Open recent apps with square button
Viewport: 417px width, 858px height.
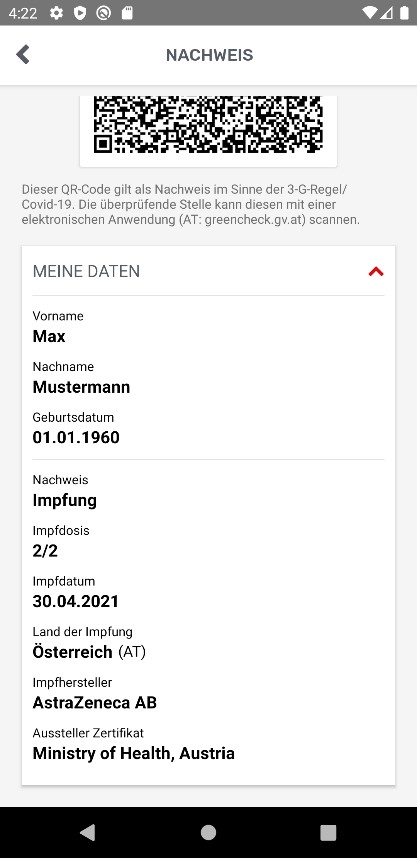coord(328,832)
